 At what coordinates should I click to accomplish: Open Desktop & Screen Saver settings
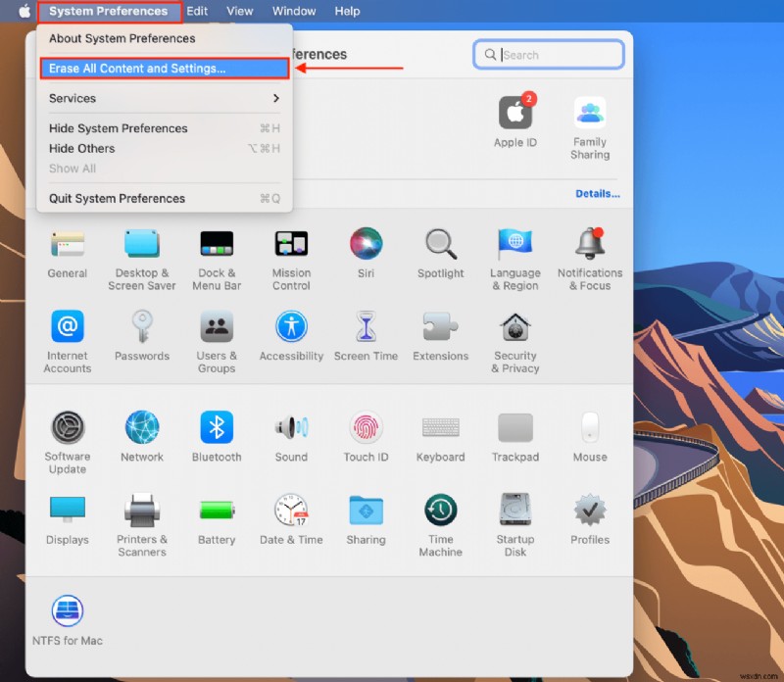(141, 245)
